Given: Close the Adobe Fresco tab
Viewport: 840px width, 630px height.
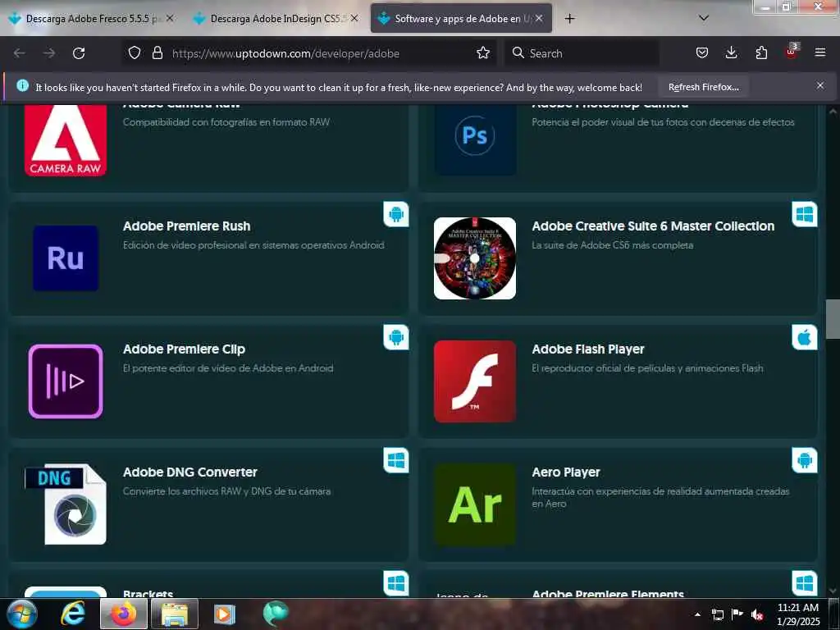Looking at the screenshot, I should (170, 18).
